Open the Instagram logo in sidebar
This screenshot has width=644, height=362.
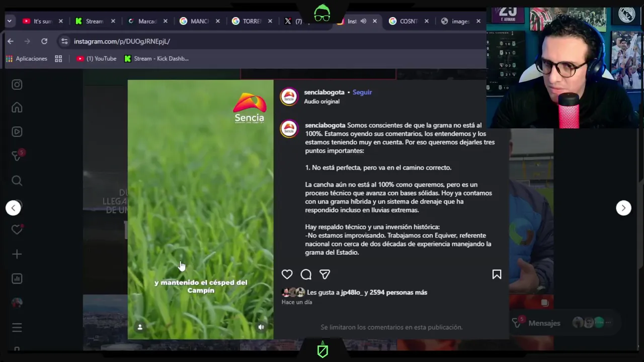(x=17, y=84)
